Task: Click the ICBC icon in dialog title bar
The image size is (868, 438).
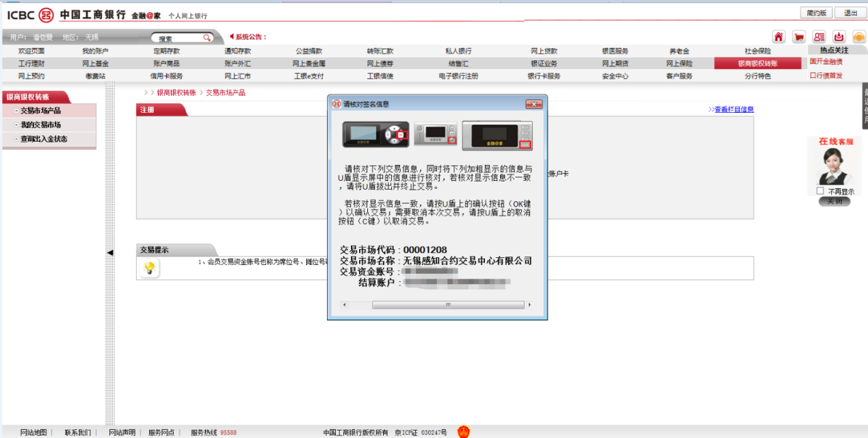Action: click(337, 104)
